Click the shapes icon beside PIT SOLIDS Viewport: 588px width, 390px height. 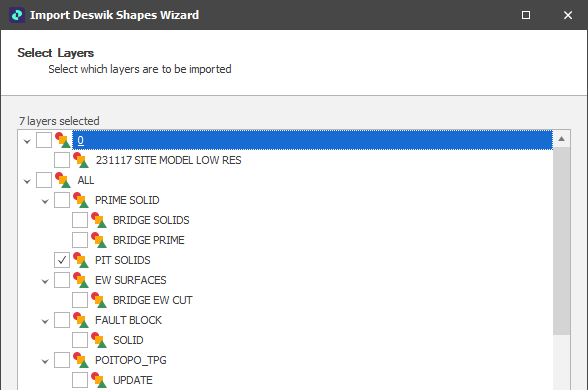pyautogui.click(x=81, y=260)
